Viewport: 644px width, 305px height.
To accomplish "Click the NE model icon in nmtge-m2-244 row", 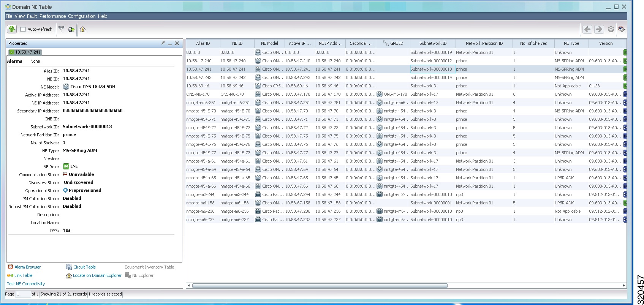I will click(x=258, y=194).
